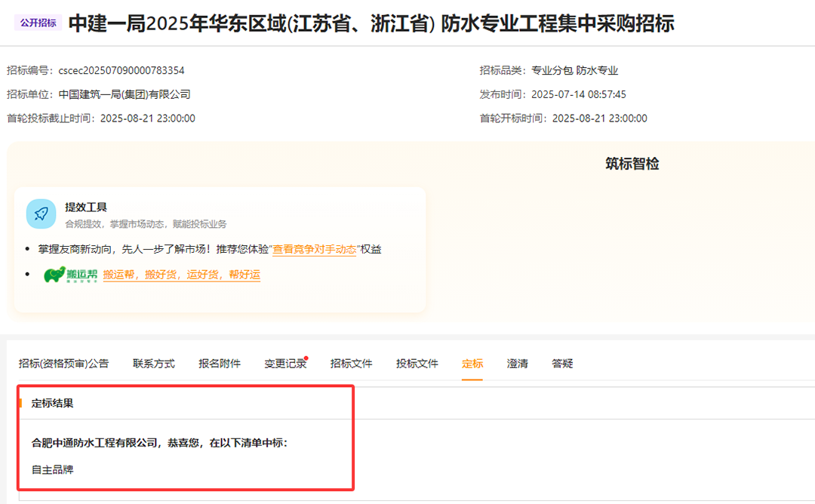Select the active 定标 tab
Screen dimensions: 815x504
point(472,364)
